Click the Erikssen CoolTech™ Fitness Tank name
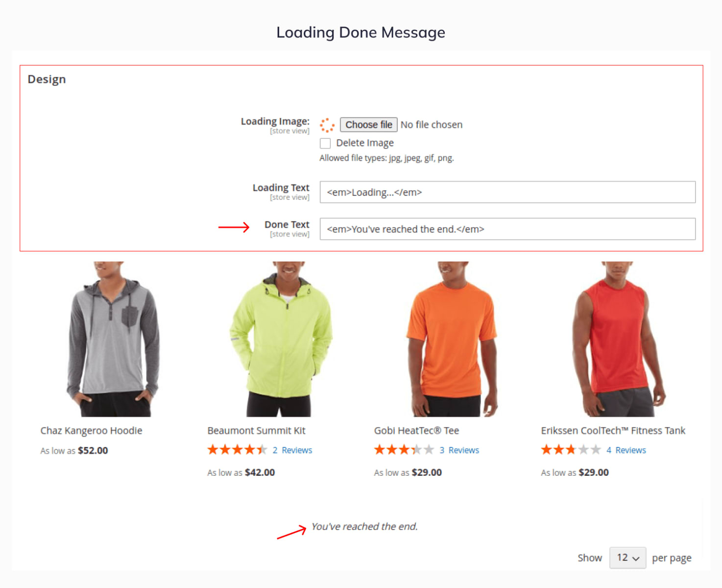The image size is (722, 588). 613,431
